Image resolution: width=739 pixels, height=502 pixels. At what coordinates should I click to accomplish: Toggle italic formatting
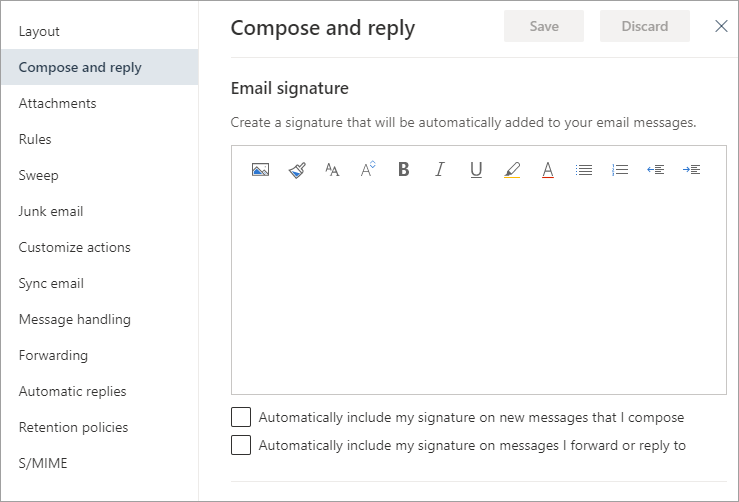[440, 169]
